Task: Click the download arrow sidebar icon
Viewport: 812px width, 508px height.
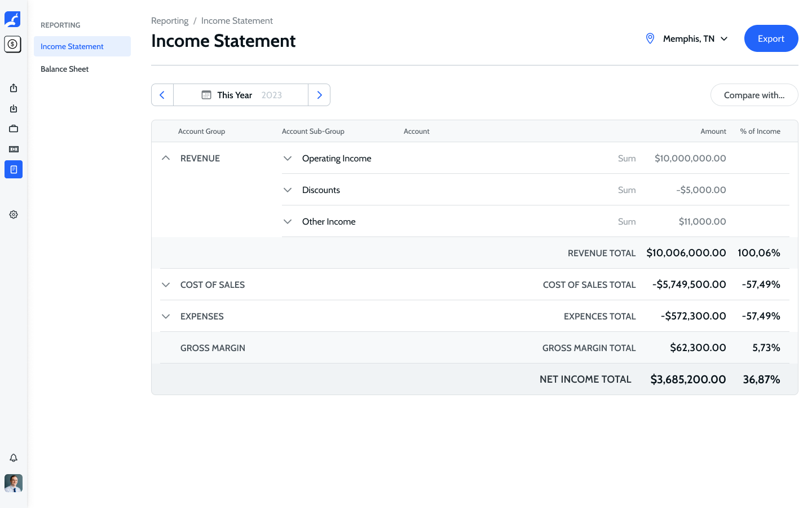Action: (x=14, y=108)
